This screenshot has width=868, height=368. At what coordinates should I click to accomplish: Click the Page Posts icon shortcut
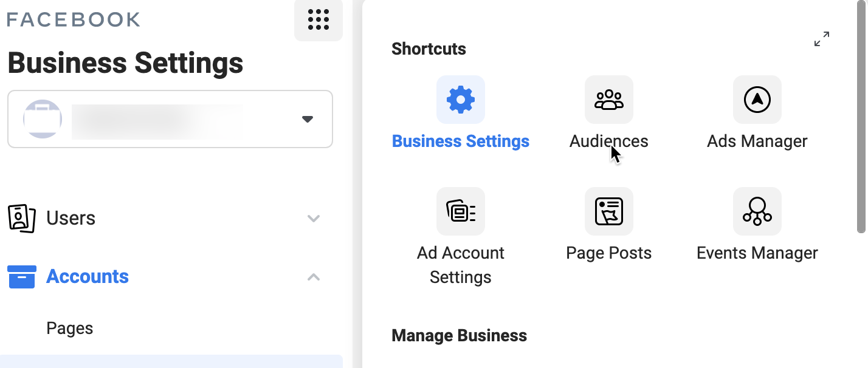click(x=609, y=211)
